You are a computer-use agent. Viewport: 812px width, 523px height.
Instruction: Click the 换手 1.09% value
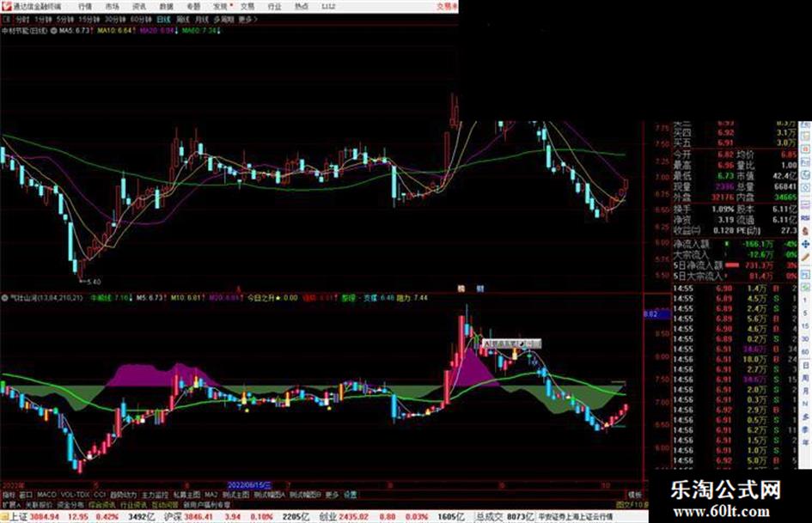pyautogui.click(x=723, y=210)
